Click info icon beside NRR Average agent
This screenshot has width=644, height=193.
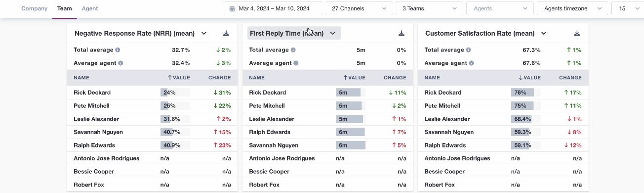121,63
